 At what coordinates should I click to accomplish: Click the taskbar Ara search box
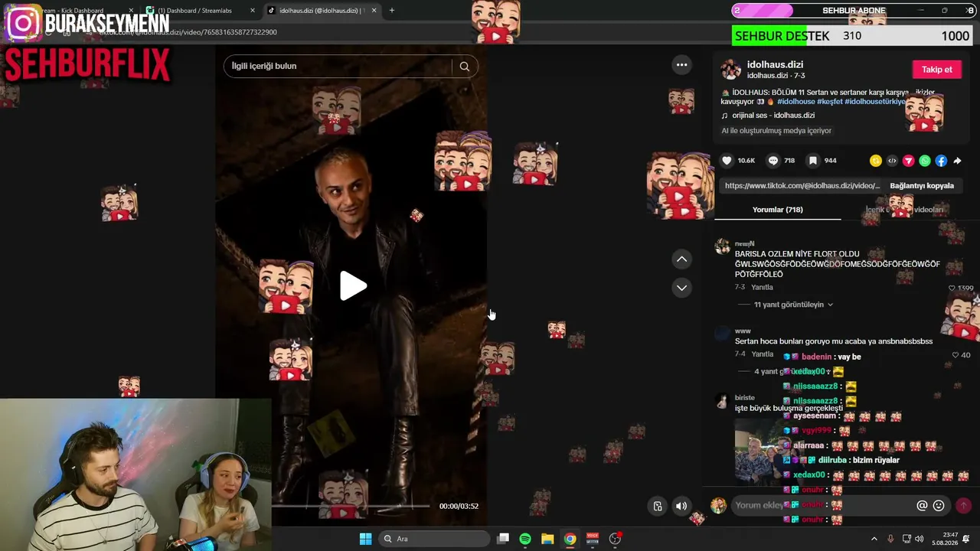pyautogui.click(x=433, y=539)
